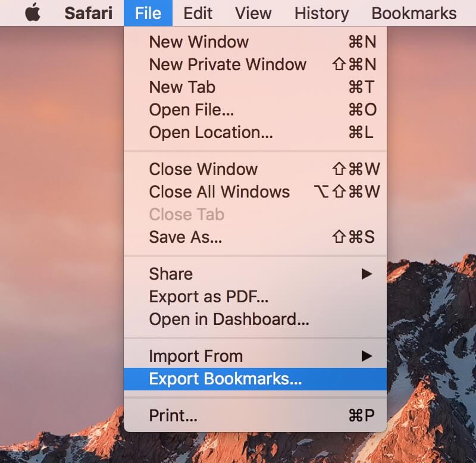Select Print from the menu
This screenshot has height=463, width=476.
[x=175, y=415]
